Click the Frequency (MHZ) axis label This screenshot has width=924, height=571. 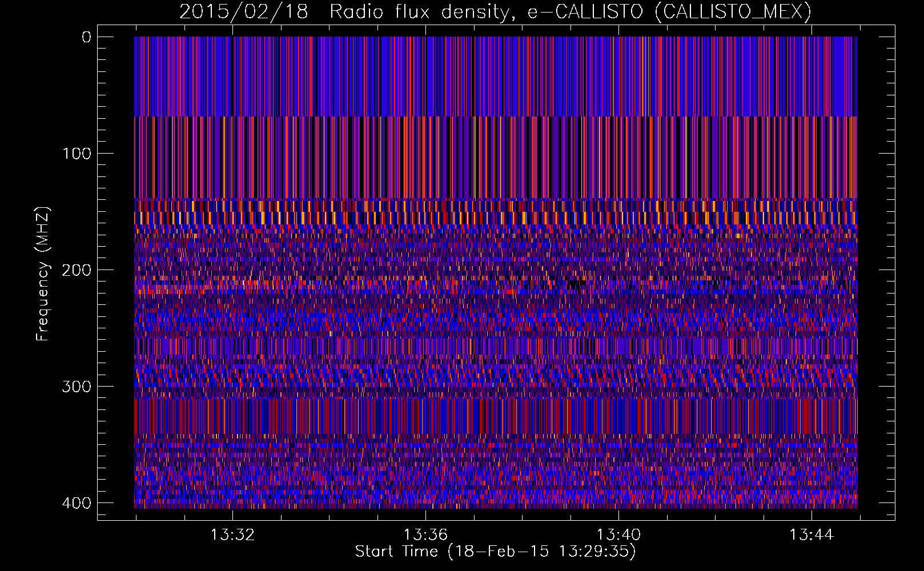(43, 274)
